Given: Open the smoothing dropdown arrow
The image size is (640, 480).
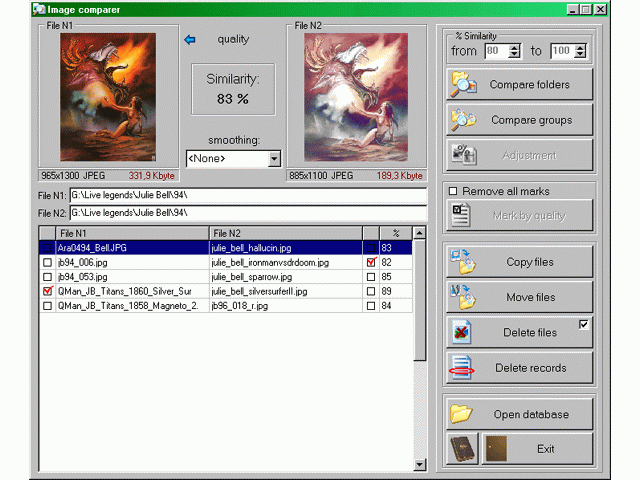Looking at the screenshot, I should click(275, 159).
